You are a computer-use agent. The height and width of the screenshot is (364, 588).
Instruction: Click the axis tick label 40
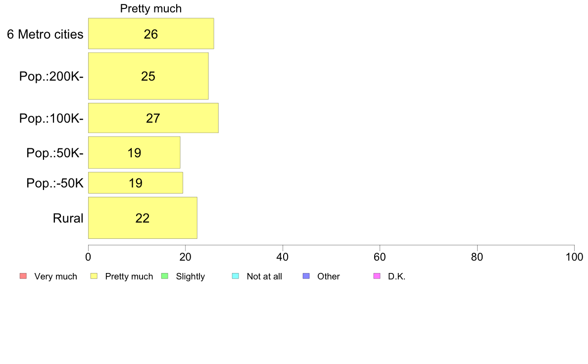283,257
